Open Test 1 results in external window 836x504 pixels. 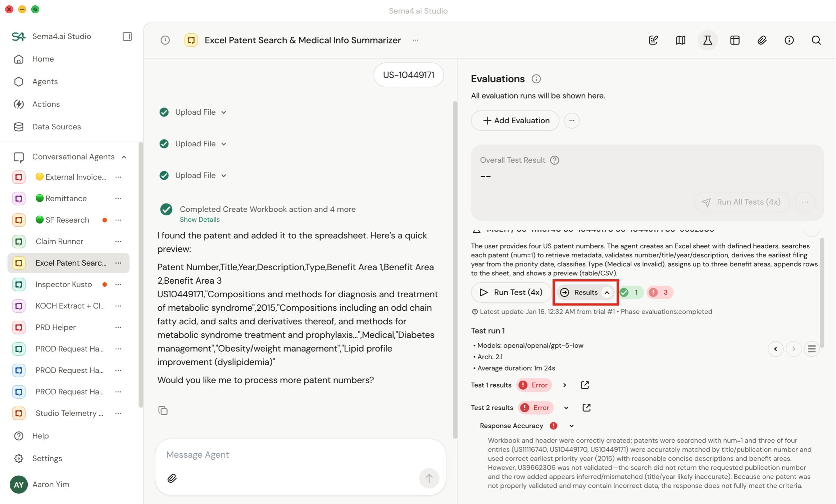tap(585, 385)
